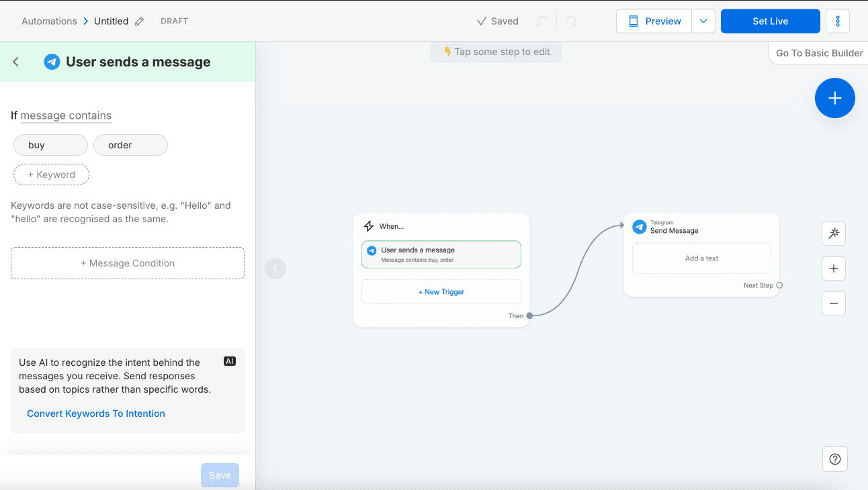Collapse the side panel with round arrow
Image resolution: width=868 pixels, height=490 pixels.
point(275,268)
